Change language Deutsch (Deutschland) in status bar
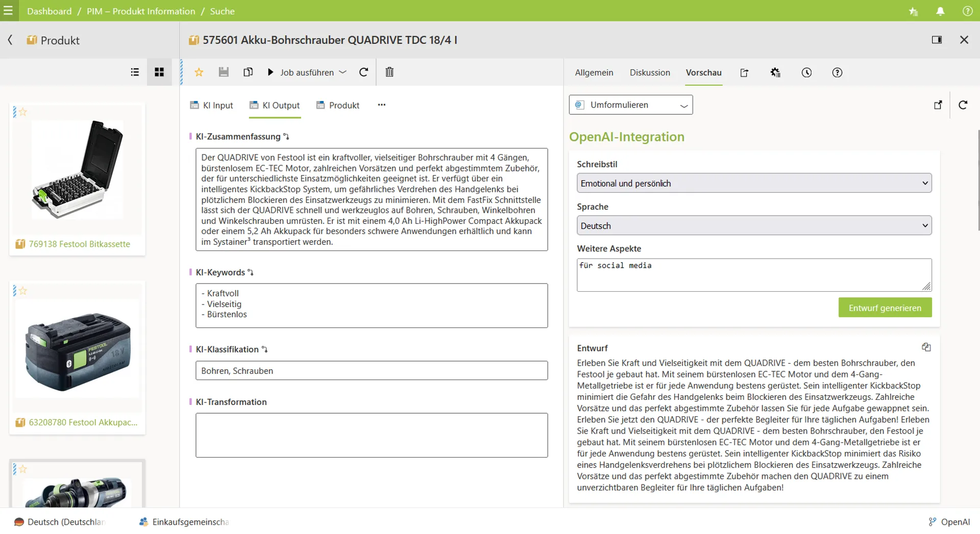The image size is (980, 534). click(60, 522)
